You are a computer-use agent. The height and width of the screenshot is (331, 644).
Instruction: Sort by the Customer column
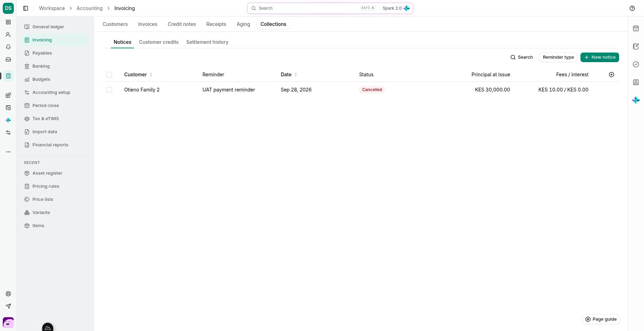click(138, 75)
